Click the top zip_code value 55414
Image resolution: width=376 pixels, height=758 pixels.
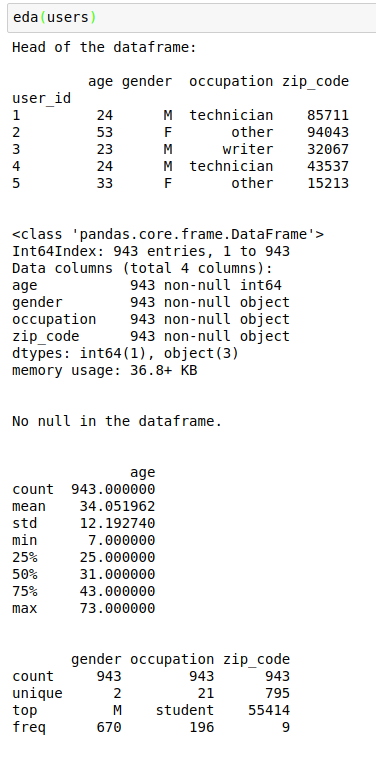(x=269, y=711)
